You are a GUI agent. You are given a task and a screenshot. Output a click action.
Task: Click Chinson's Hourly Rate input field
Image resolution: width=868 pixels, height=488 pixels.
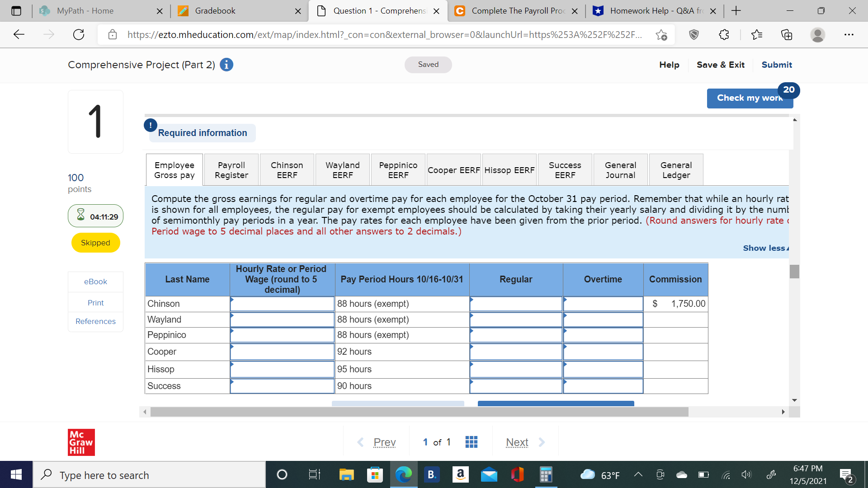pyautogui.click(x=282, y=304)
